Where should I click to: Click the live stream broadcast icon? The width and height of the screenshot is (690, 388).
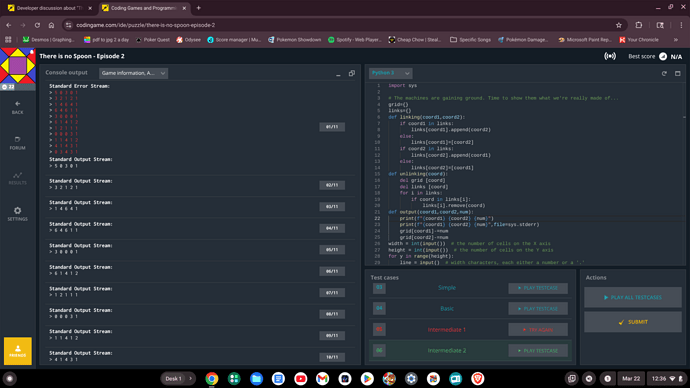pyautogui.click(x=609, y=56)
